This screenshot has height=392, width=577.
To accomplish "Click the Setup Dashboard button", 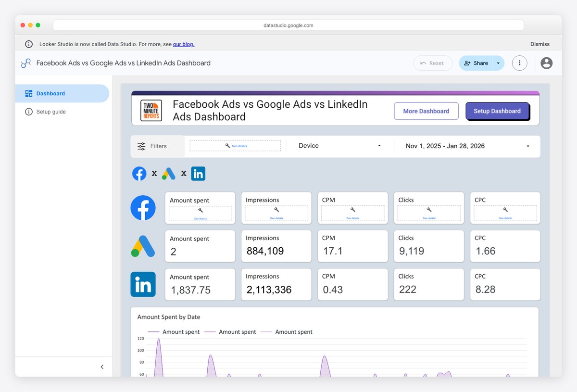I will pos(497,111).
